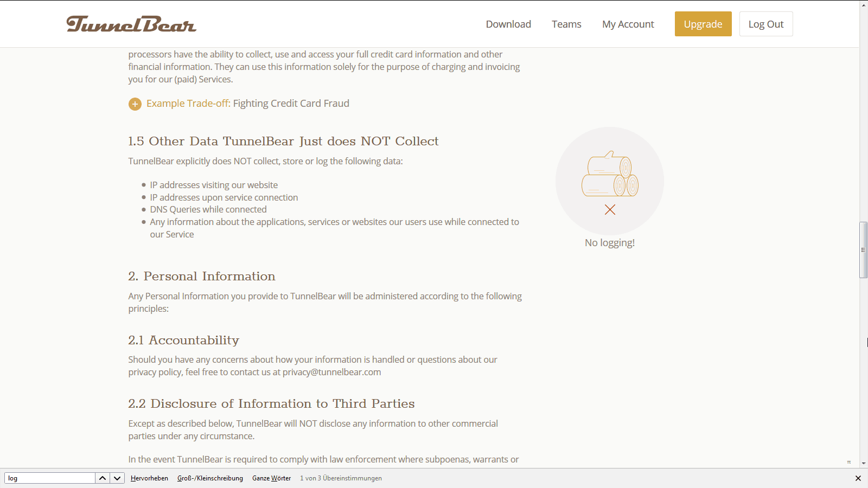Click the bullet "DNS Queries while connected"
Screen dimensions: 868x488
(208, 209)
